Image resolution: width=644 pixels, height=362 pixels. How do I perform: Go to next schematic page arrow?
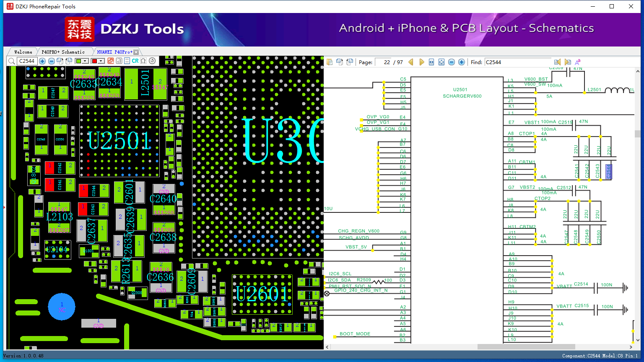click(421, 62)
